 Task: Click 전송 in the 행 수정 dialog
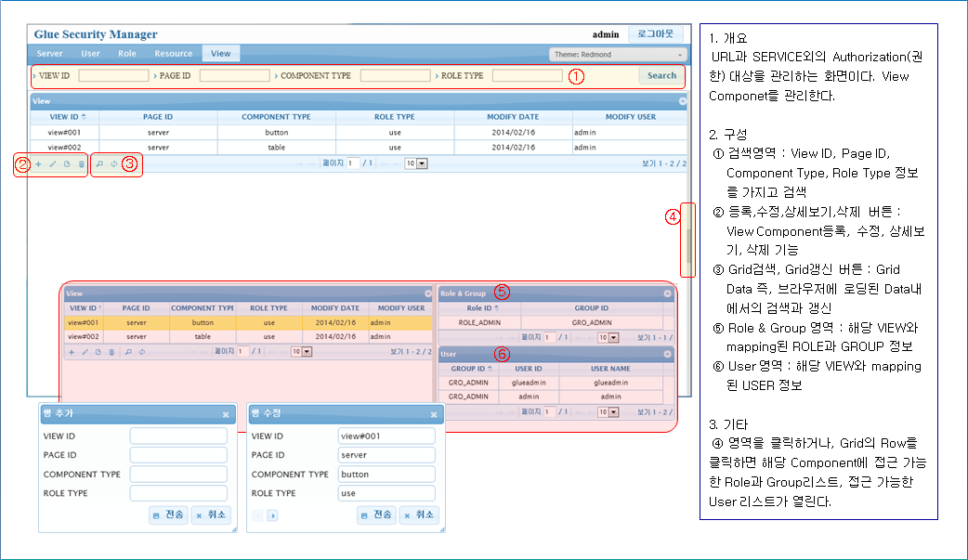tap(376, 515)
